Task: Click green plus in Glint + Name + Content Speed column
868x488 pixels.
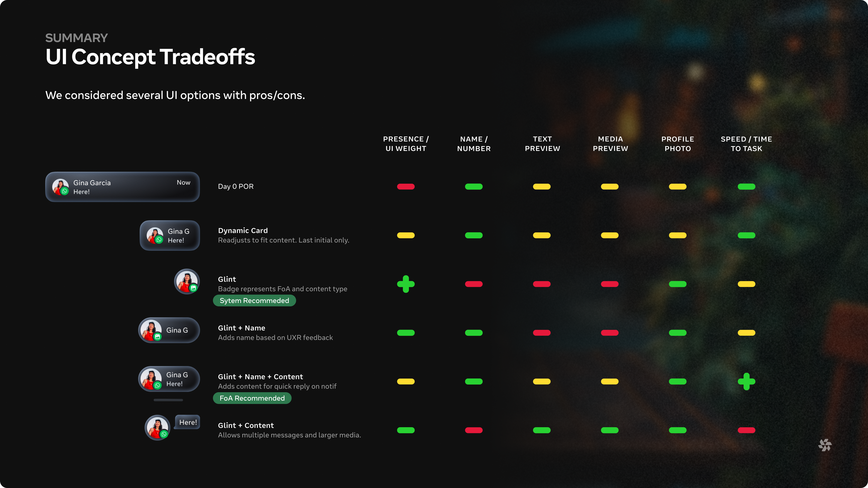Action: (746, 381)
